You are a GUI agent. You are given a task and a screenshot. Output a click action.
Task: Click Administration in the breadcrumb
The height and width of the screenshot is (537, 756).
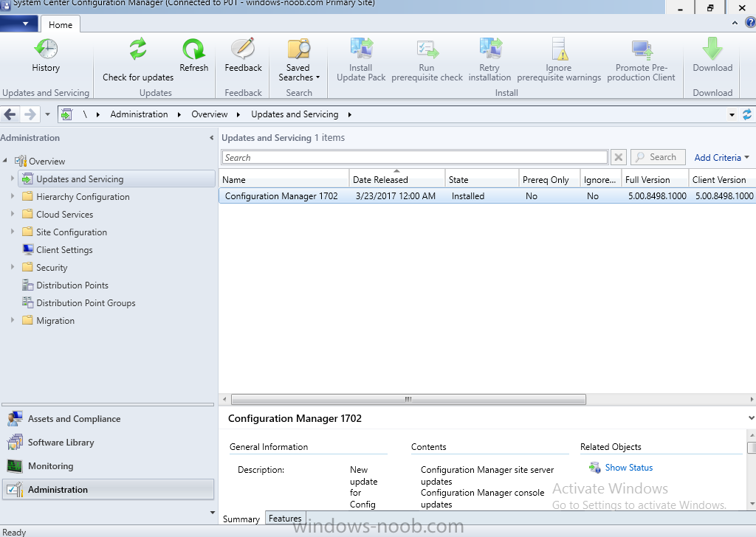coord(139,114)
